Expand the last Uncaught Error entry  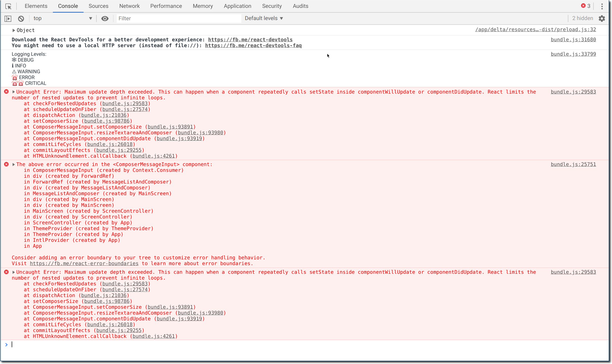(14, 272)
